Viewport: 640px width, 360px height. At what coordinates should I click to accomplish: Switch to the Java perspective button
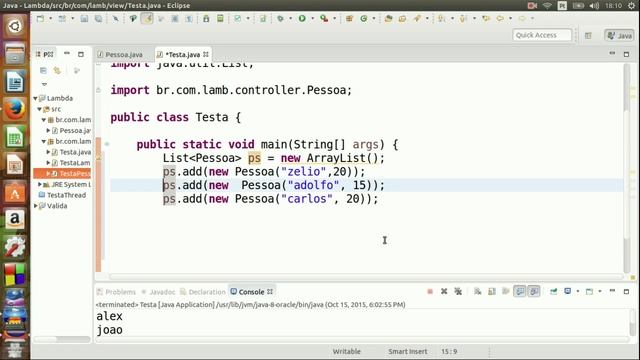620,36
